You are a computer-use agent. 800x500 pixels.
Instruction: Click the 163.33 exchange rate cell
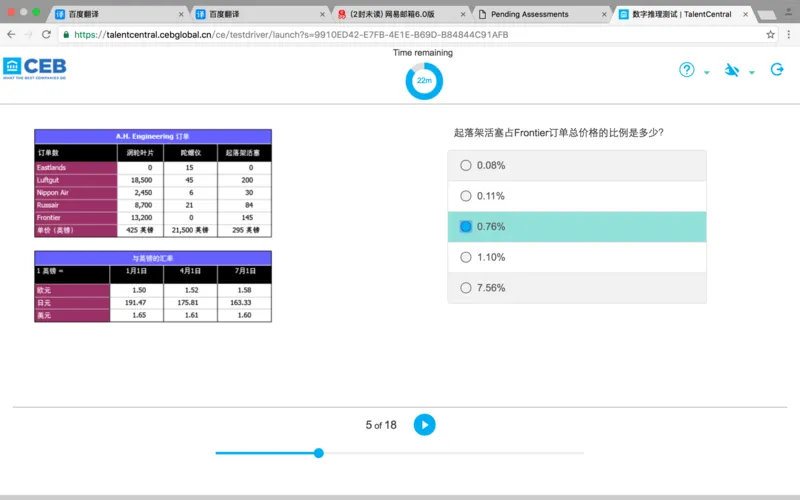point(244,303)
